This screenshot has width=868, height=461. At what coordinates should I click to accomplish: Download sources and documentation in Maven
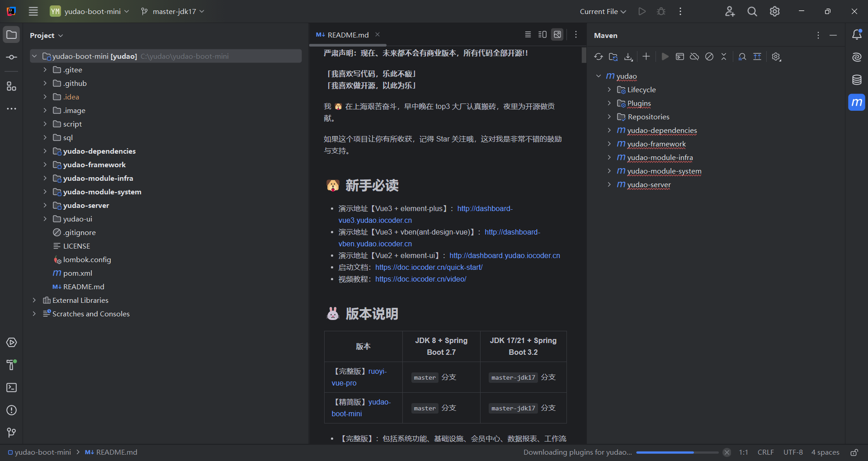pos(628,56)
